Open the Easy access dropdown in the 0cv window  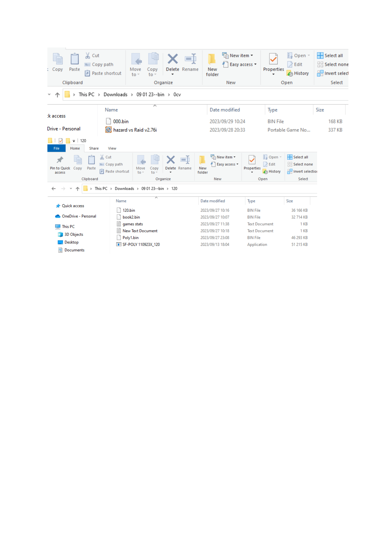click(239, 65)
